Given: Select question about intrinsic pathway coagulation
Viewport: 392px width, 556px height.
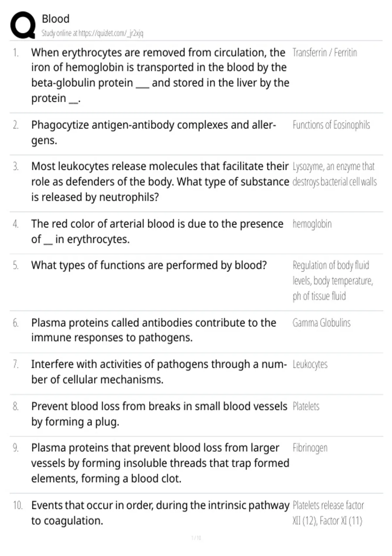Looking at the screenshot, I should tap(160, 513).
